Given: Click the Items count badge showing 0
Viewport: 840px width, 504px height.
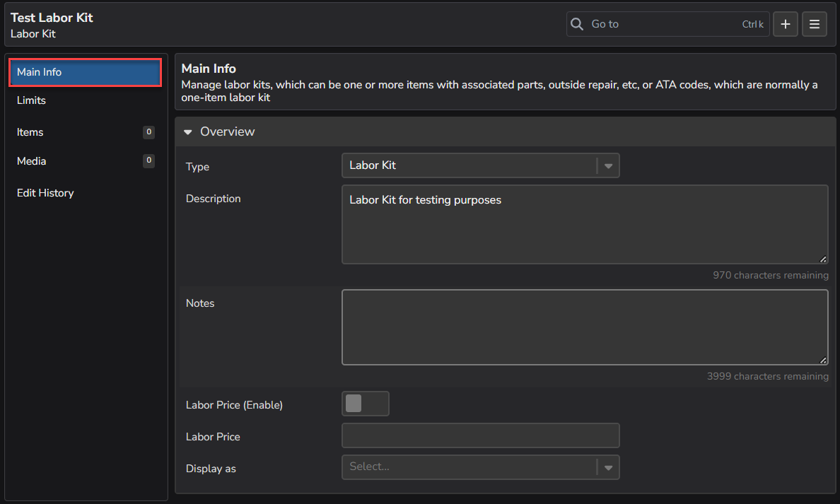Looking at the screenshot, I should tap(148, 132).
